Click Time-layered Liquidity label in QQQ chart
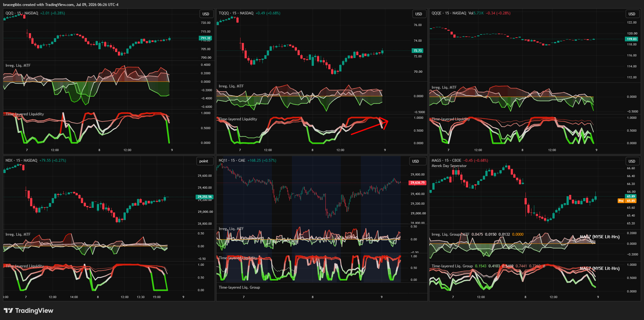 25,114
